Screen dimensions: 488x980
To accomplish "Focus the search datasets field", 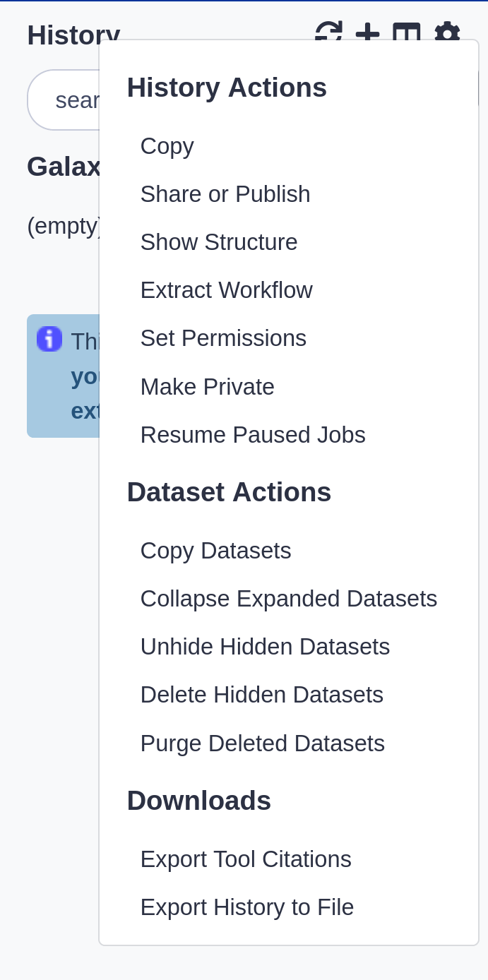I will [64, 100].
